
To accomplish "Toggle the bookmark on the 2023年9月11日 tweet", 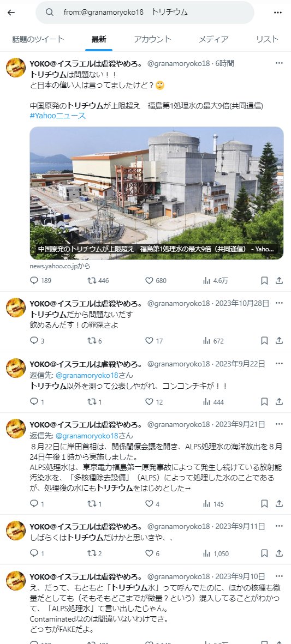I will tap(264, 553).
